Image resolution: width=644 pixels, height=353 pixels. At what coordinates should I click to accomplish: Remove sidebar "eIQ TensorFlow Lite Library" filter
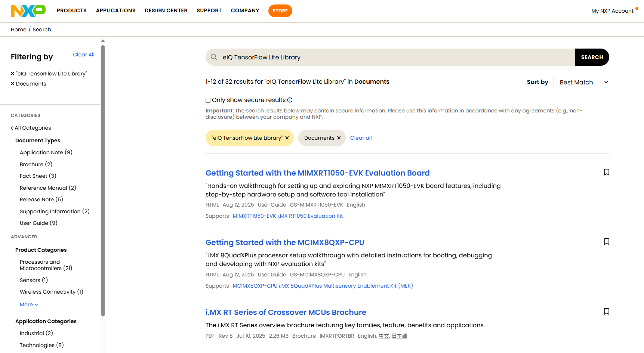(x=12, y=74)
